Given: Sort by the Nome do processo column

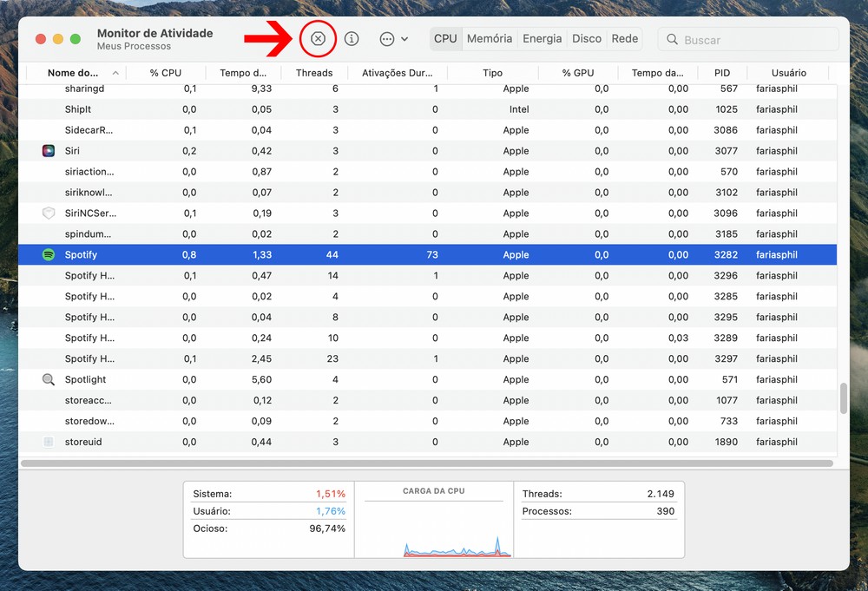Looking at the screenshot, I should pos(73,73).
